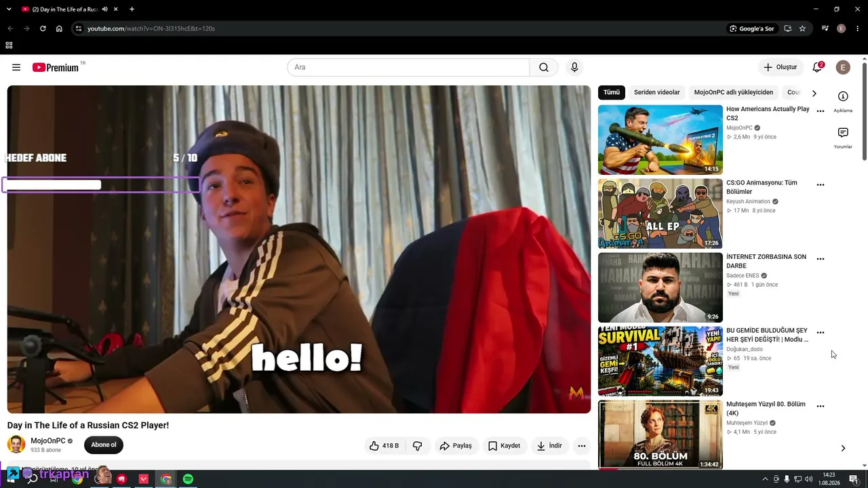Expand the collapsed right side panel arrow
Screen dimensions: 868x488
coord(843,448)
